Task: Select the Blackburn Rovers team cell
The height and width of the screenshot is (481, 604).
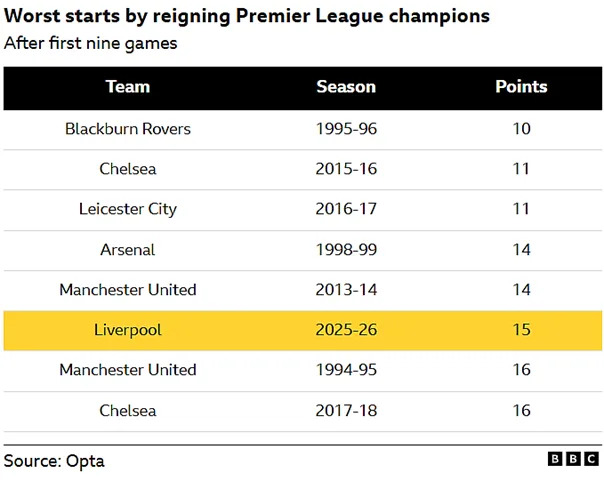Action: 128,129
